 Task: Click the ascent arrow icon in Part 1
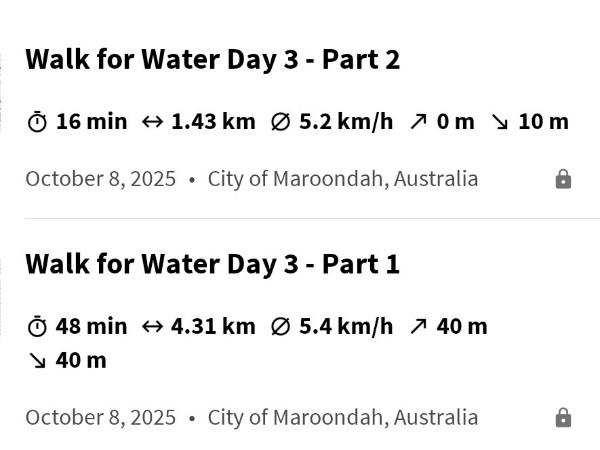[x=418, y=326]
